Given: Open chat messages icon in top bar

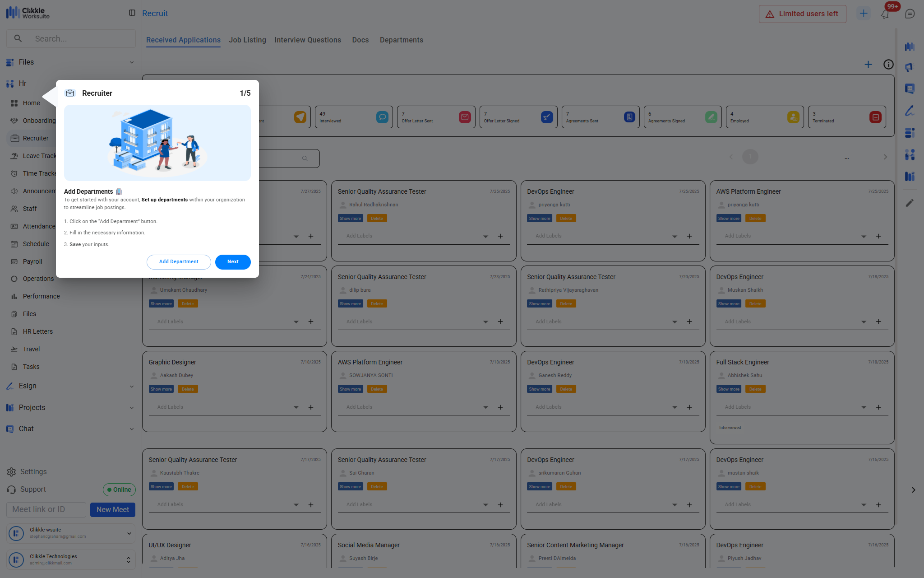Looking at the screenshot, I should [910, 14].
